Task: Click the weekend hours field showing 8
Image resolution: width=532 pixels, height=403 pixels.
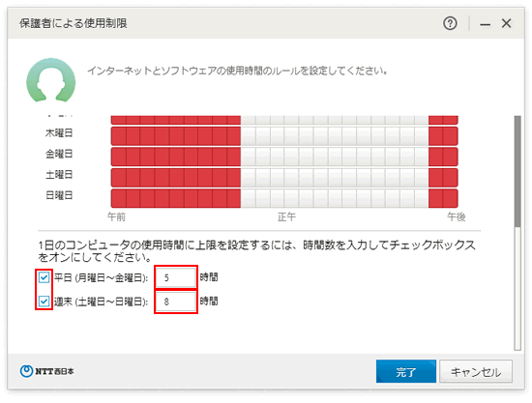Action: [176, 302]
